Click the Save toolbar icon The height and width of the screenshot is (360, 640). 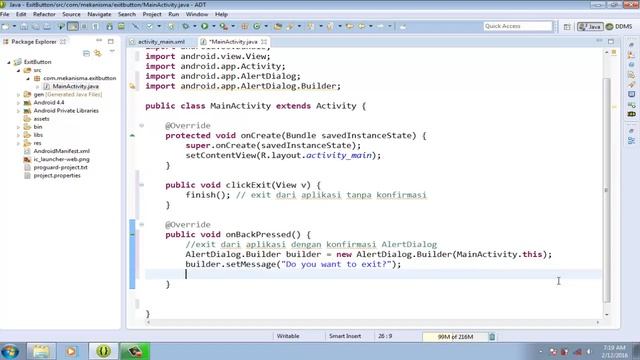24,27
